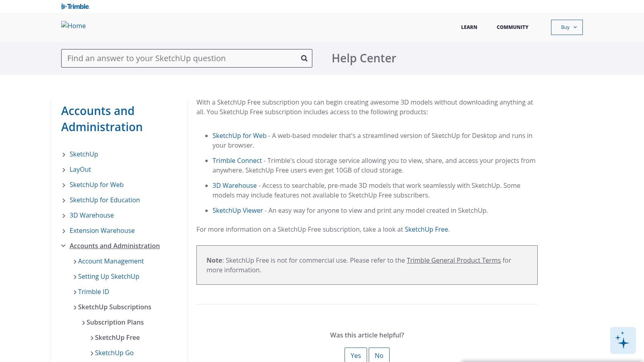Select Trimble ID in sidebar

pos(93,292)
